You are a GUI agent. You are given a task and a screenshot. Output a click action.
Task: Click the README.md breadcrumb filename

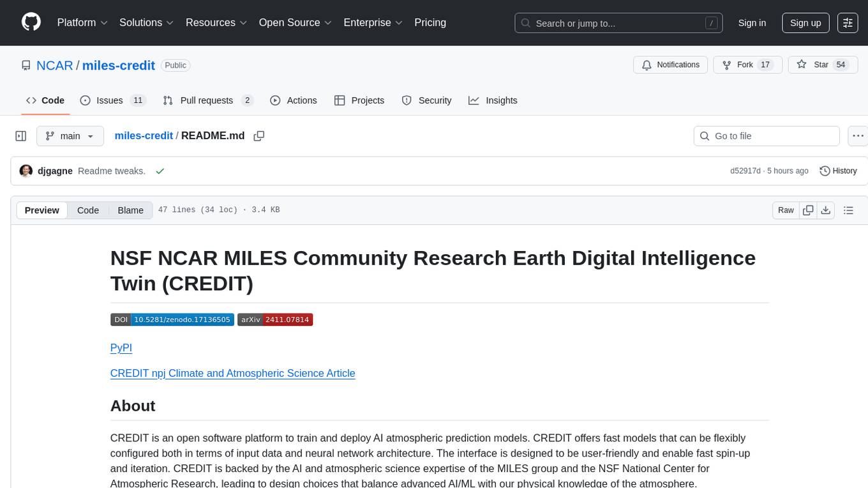(x=213, y=136)
